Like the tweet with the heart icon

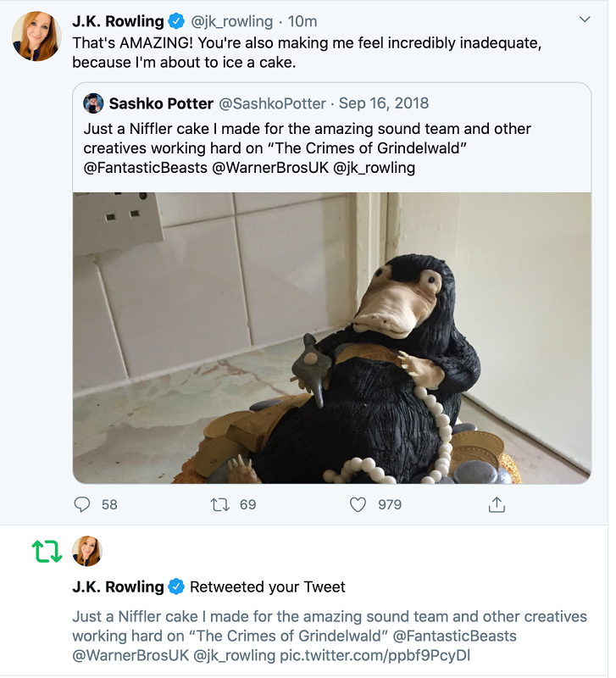pyautogui.click(x=358, y=504)
